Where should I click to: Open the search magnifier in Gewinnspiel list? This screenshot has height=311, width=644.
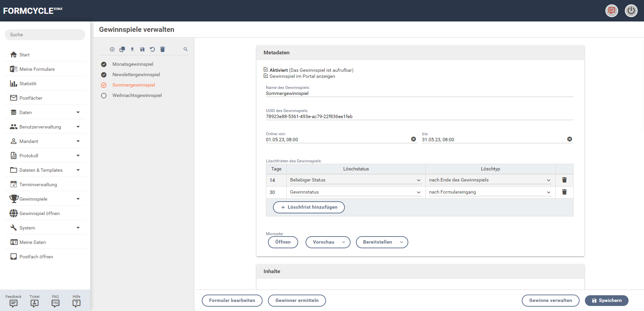pyautogui.click(x=186, y=49)
